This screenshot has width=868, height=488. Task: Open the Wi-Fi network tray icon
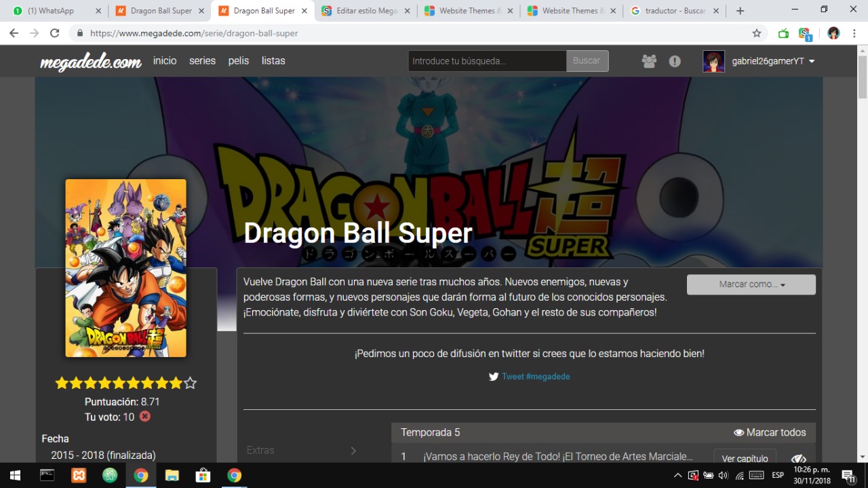point(740,475)
